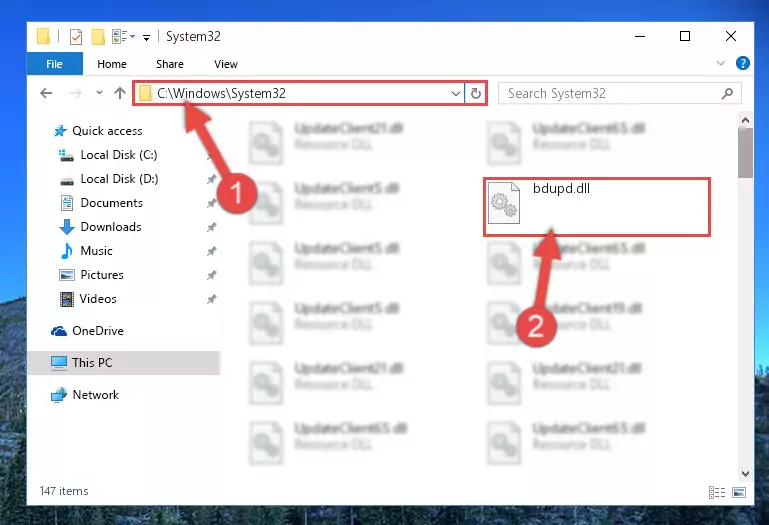769x525 pixels.
Task: Click the scrollbar up arrow
Action: click(745, 120)
